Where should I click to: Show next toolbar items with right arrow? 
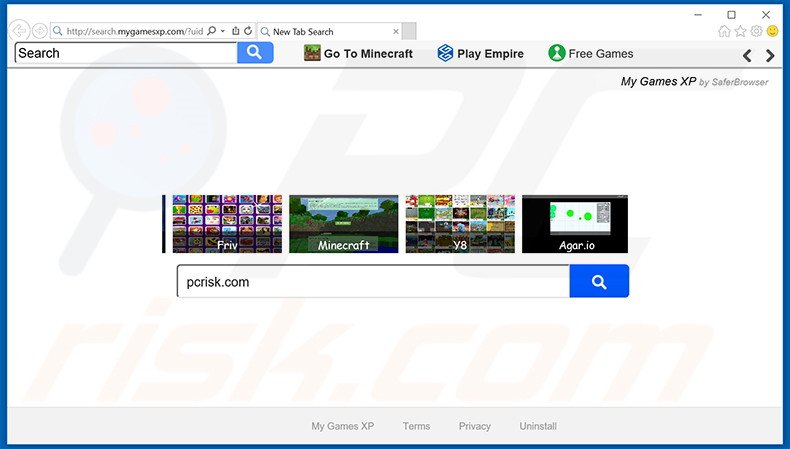770,55
